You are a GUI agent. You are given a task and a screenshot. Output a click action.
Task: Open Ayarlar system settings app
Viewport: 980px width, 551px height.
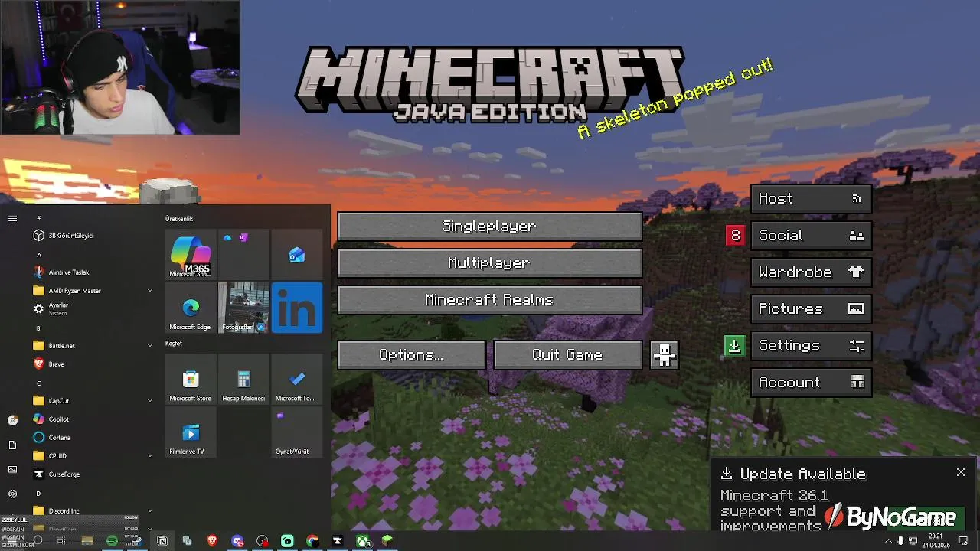click(x=92, y=308)
